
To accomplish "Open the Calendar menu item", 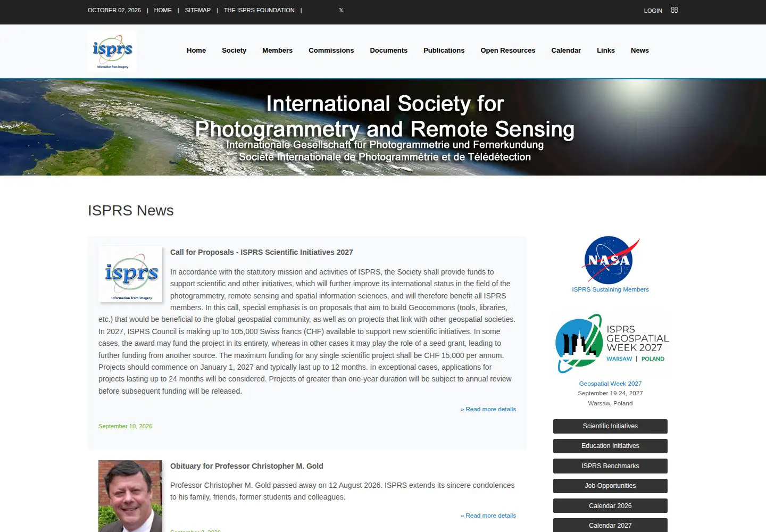I will point(566,51).
